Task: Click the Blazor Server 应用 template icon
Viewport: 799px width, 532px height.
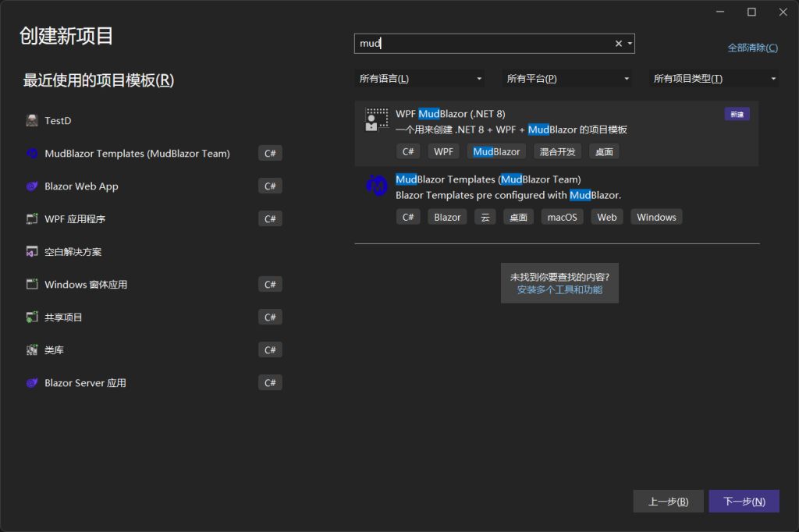Action: pos(30,382)
